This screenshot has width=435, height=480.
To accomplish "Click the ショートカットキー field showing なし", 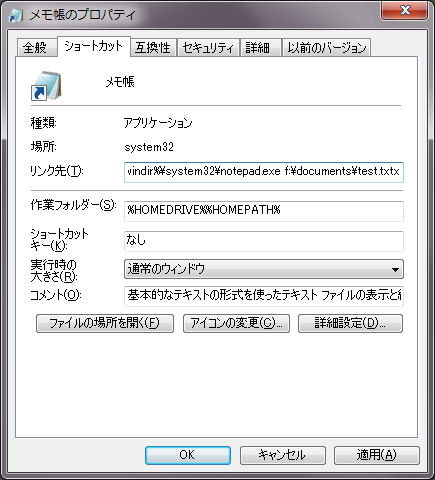I will click(264, 241).
